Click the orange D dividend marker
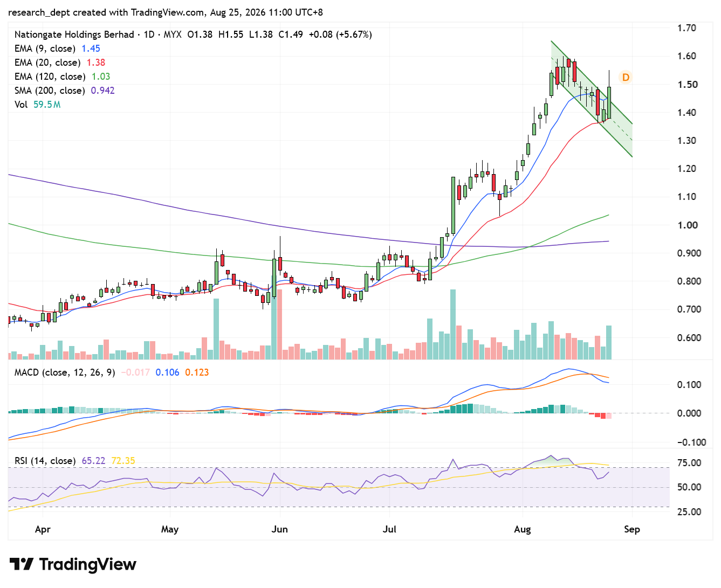Screen dimensions: 721x588 (x=626, y=78)
